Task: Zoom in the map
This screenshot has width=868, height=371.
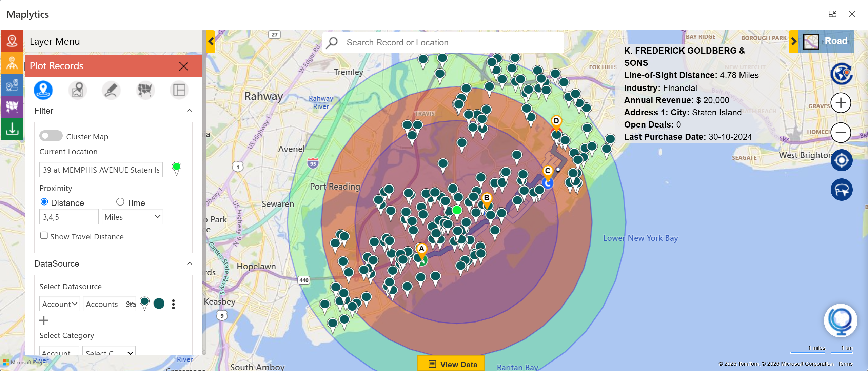Action: (x=841, y=103)
